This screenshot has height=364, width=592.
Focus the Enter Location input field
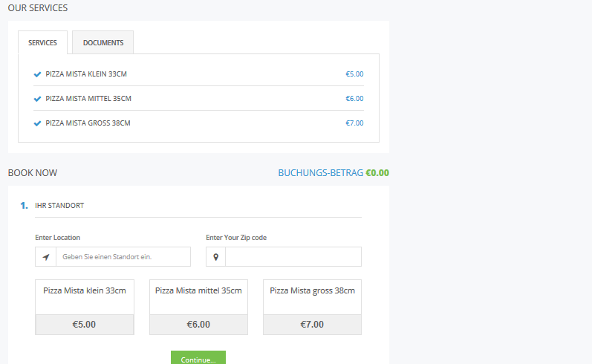(123, 257)
